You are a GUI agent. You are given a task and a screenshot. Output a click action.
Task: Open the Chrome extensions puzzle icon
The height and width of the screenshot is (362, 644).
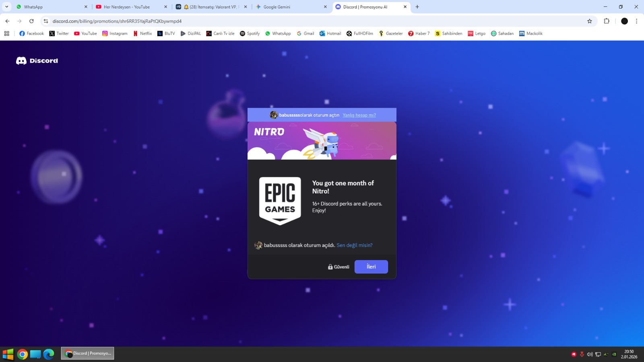pyautogui.click(x=607, y=21)
